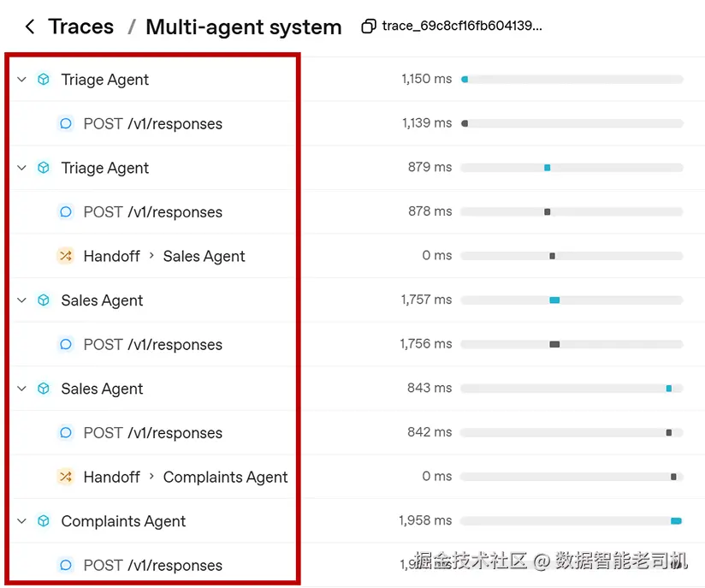Image resolution: width=705 pixels, height=588 pixels.
Task: Collapse the second Triage Agent span
Action: (x=21, y=168)
